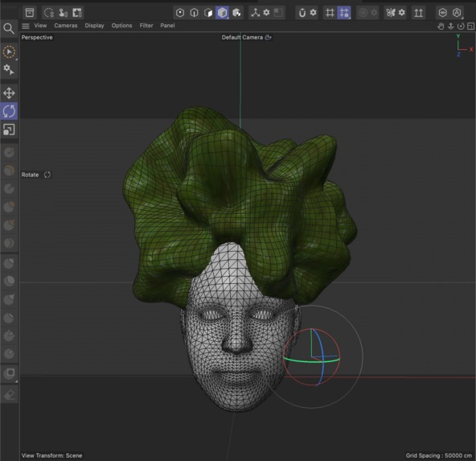Select the Live Selection tool
The width and height of the screenshot is (476, 461).
[9, 52]
